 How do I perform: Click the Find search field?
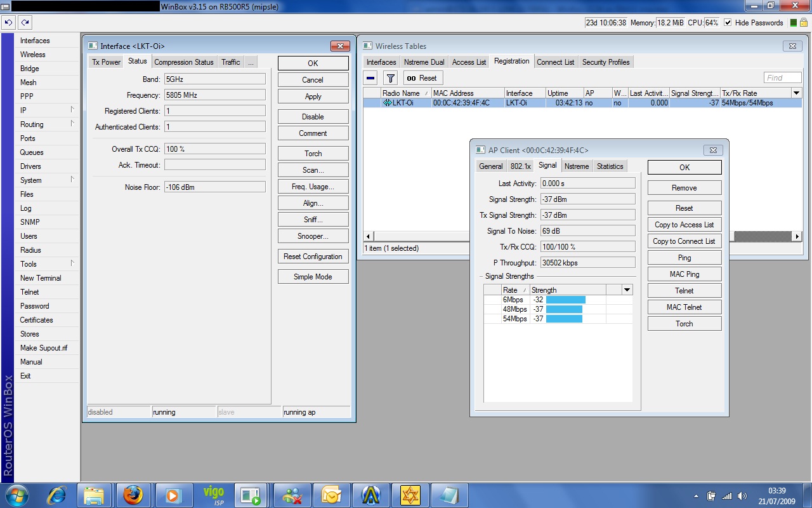782,78
